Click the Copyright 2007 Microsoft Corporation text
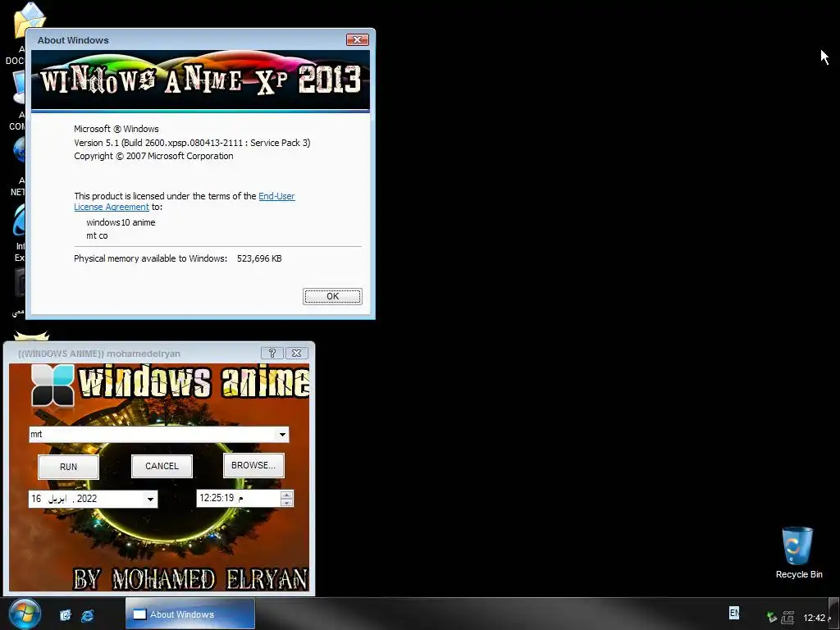This screenshot has height=630, width=840. (153, 156)
